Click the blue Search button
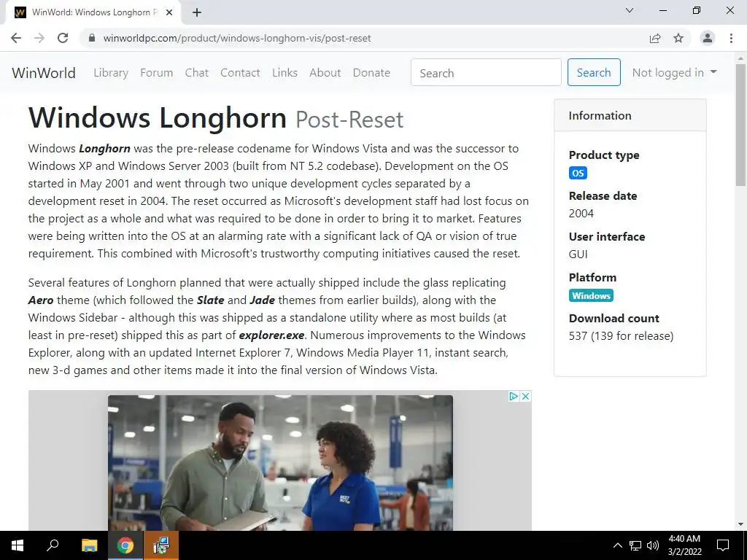This screenshot has width=747, height=560. click(594, 72)
